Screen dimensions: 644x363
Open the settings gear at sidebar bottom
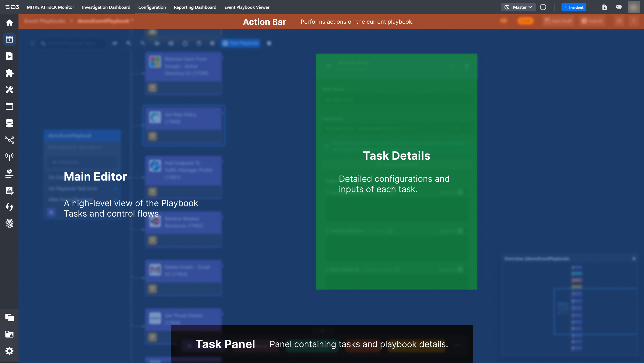[x=9, y=351]
